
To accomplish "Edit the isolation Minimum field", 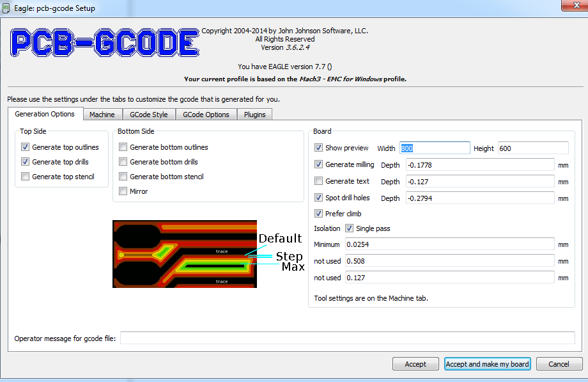I will [x=449, y=244].
